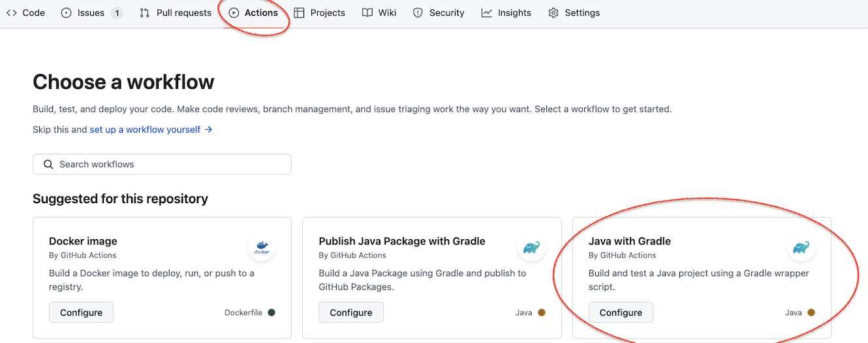Click the Docker image card description text
Viewport: 868px width, 343px height.
151,280
